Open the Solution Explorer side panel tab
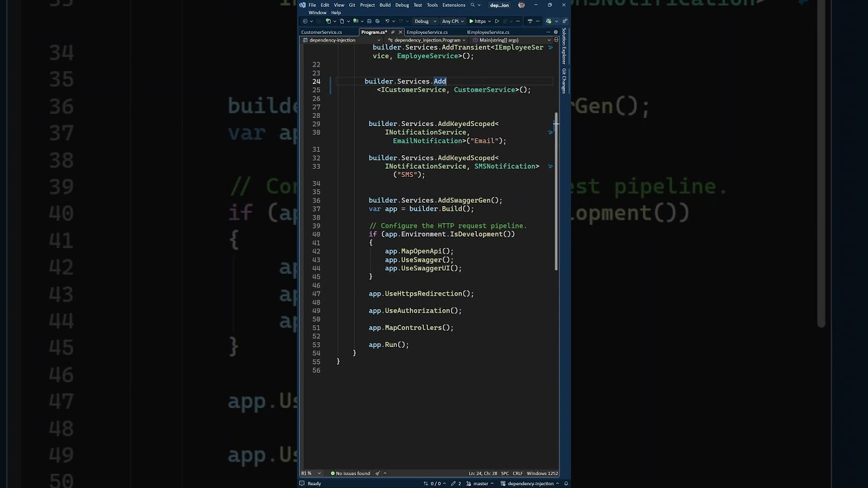The height and width of the screenshot is (488, 868). click(x=564, y=47)
